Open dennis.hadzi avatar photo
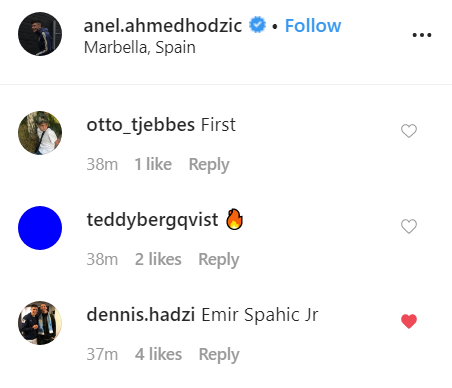 coord(40,323)
